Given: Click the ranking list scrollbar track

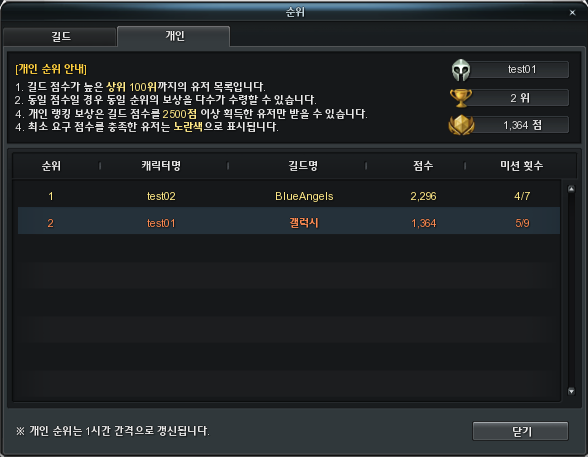Looking at the screenshot, I should click(x=571, y=290).
